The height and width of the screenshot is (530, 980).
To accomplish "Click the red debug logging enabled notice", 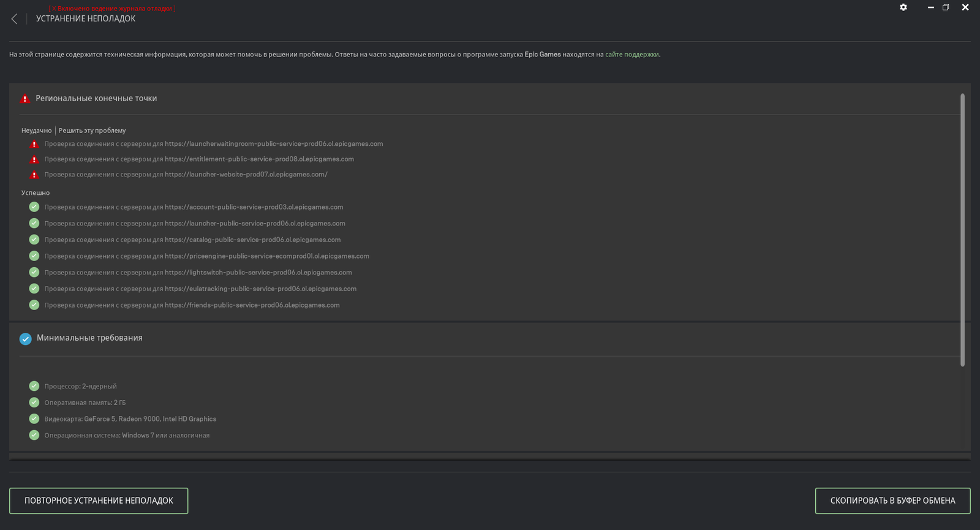I will [x=111, y=9].
